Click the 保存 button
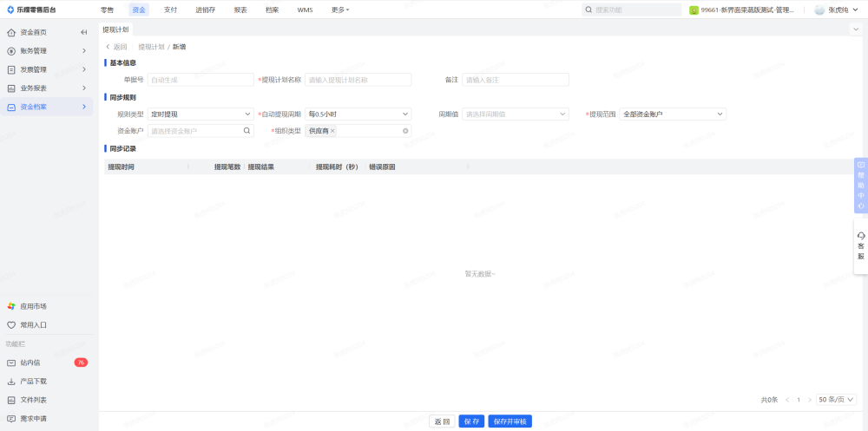The width and height of the screenshot is (868, 431). click(x=471, y=421)
